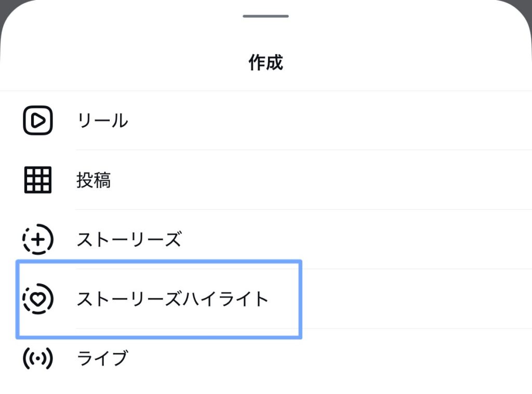Open ストーリーズハイライト from the list
532x394 pixels.
172,299
